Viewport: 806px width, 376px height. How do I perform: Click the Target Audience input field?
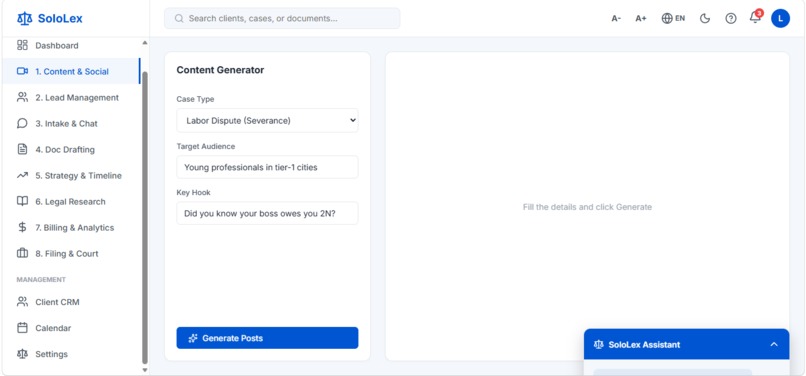point(267,167)
